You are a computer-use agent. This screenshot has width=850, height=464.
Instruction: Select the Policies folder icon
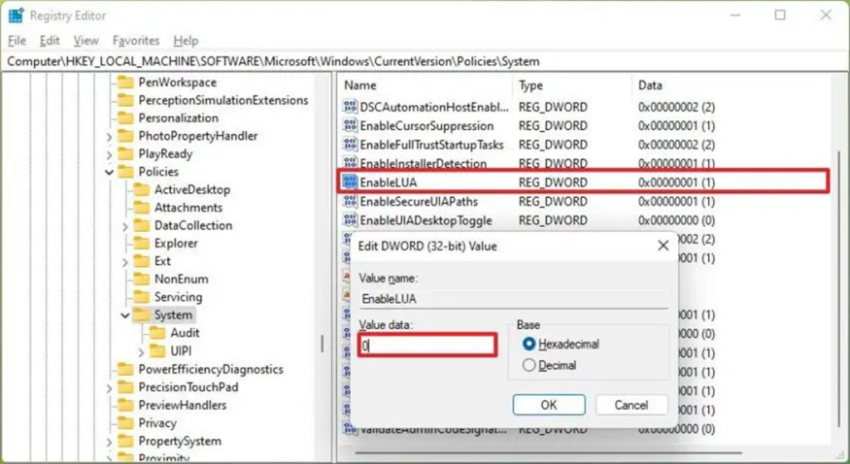(x=126, y=172)
